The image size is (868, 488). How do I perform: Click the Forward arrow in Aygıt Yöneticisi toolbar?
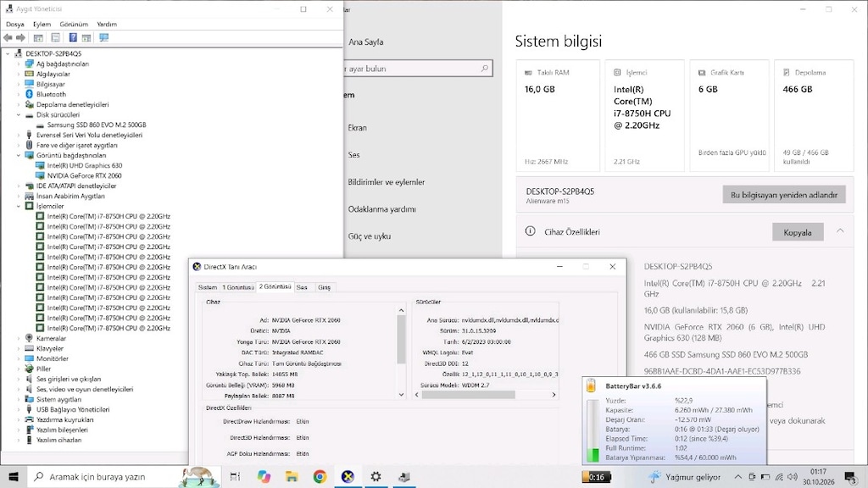20,37
